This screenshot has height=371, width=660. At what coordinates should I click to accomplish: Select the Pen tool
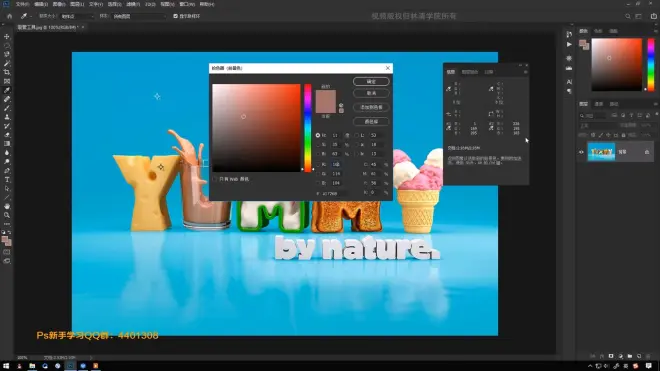7,171
